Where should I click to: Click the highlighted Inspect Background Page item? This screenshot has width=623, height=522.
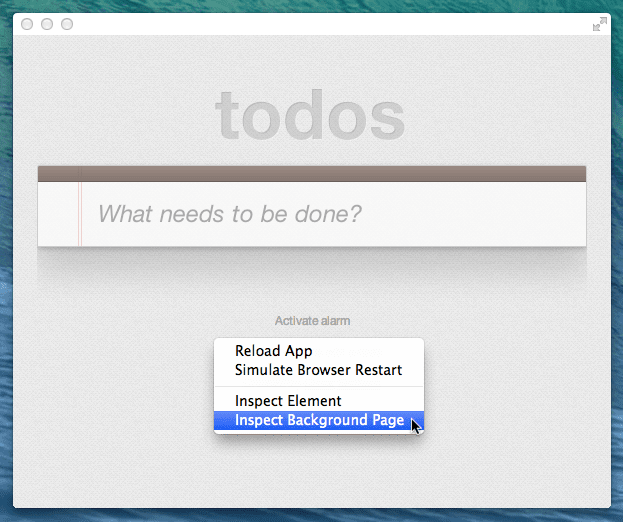pos(319,421)
